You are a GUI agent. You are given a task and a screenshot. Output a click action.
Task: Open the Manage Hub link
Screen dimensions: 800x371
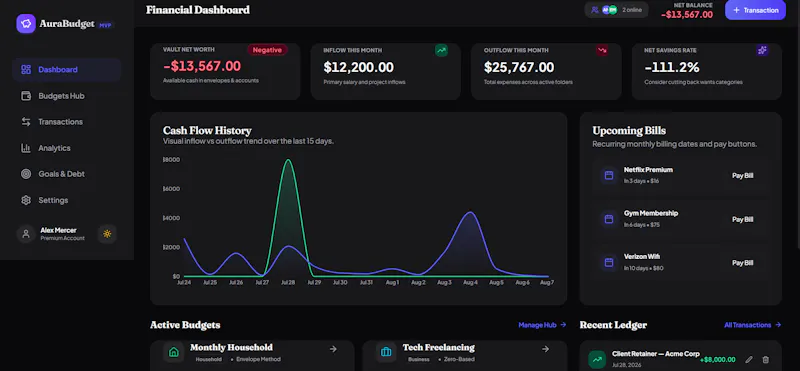tap(542, 325)
